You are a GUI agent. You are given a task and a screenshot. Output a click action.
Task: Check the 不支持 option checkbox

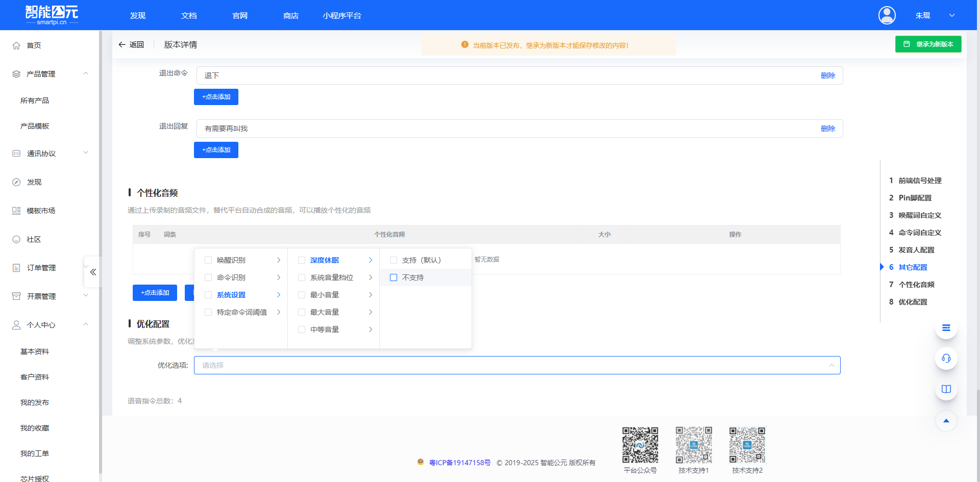(394, 277)
